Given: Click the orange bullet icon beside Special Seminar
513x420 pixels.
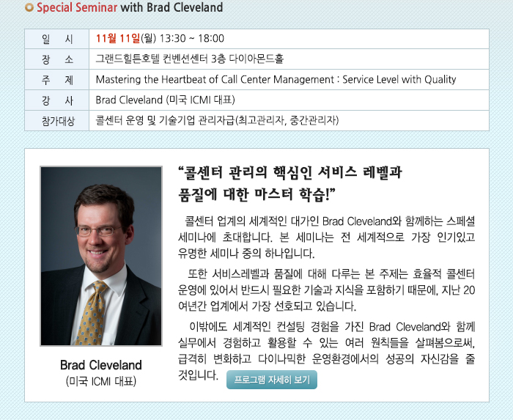Looking at the screenshot, I should pos(29,7).
